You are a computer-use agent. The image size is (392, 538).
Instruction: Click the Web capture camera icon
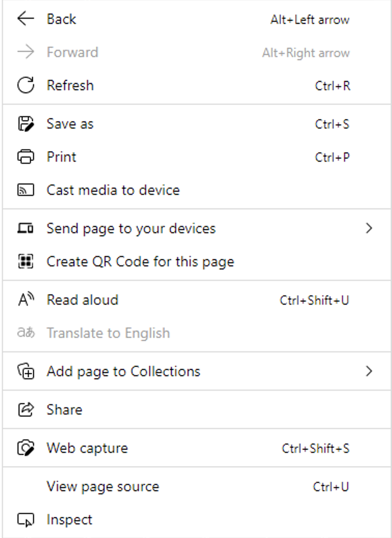tap(25, 448)
